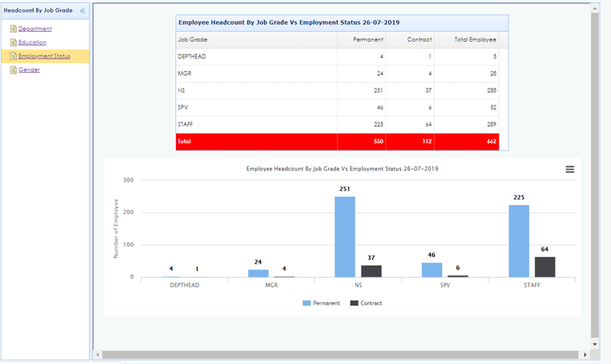Screen dimensions: 611x364
Task: Click the Permanent column header
Action: coord(368,40)
